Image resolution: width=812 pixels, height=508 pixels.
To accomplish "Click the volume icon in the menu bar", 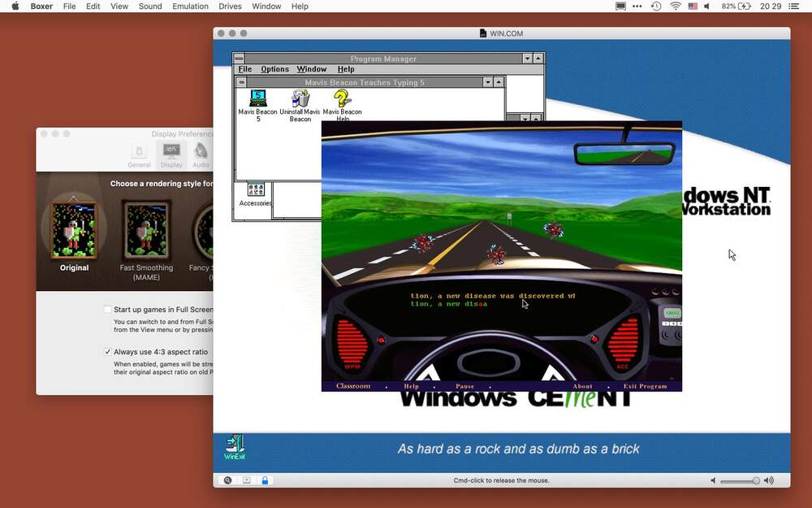I will pos(707,7).
